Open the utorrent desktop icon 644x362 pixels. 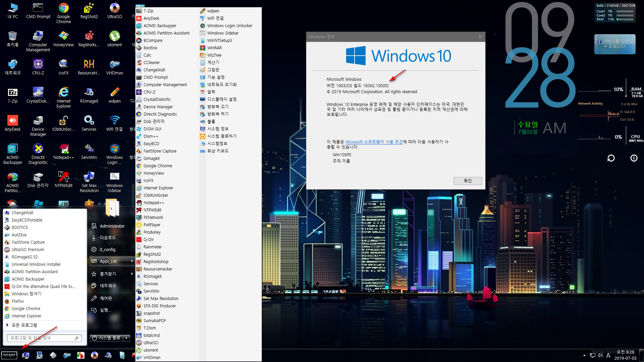[x=114, y=39]
